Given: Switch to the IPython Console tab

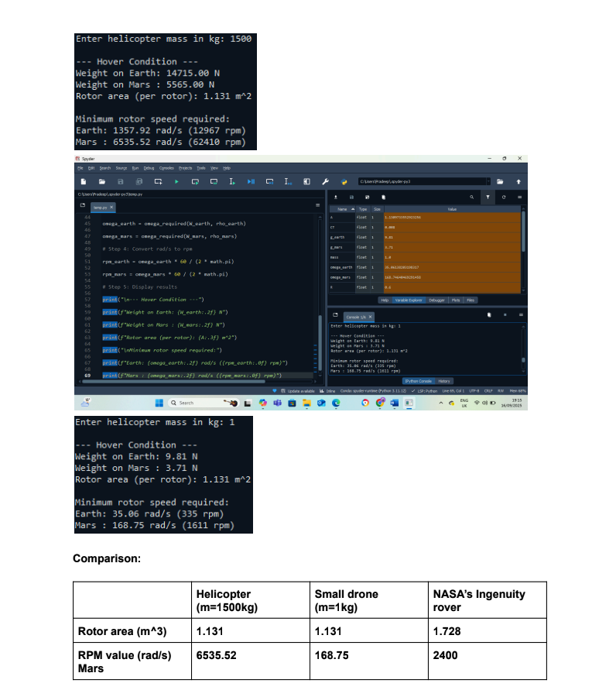Looking at the screenshot, I should pyautogui.click(x=418, y=381).
